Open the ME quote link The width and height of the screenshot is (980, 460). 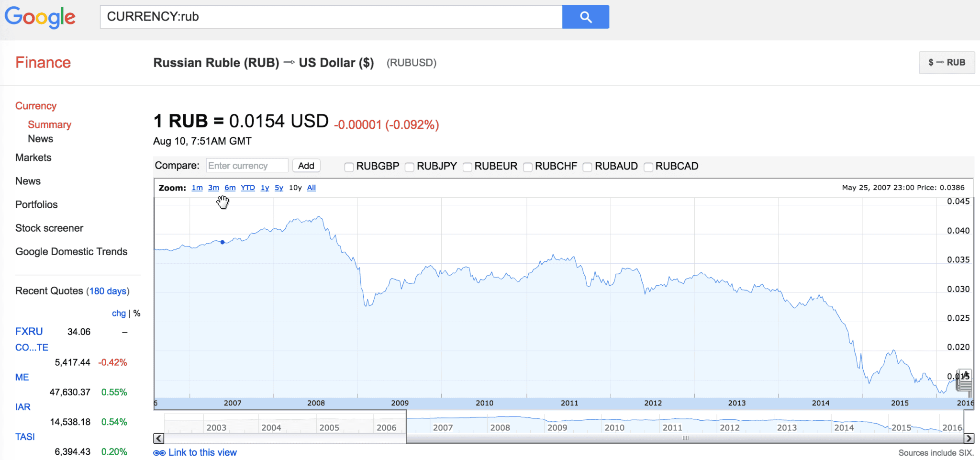coord(22,377)
